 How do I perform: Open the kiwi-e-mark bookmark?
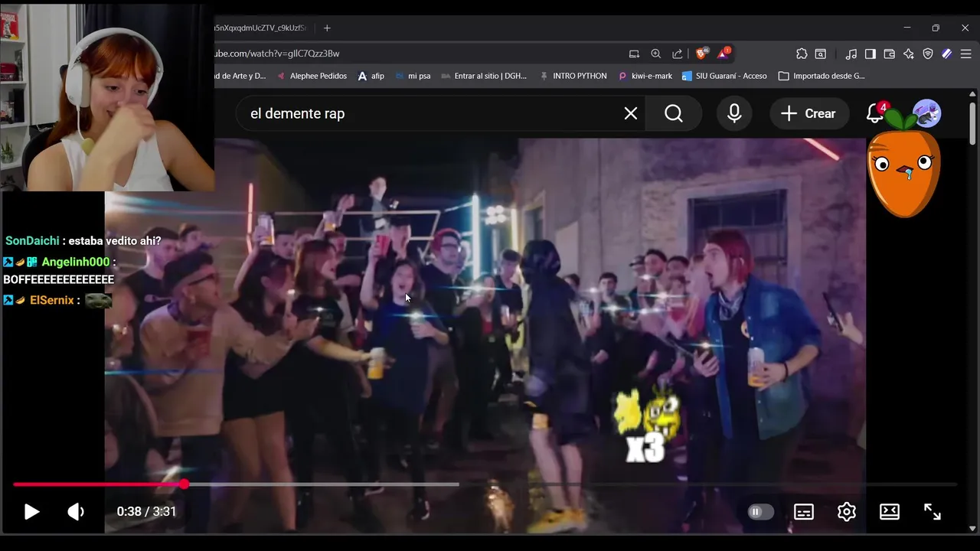point(645,76)
